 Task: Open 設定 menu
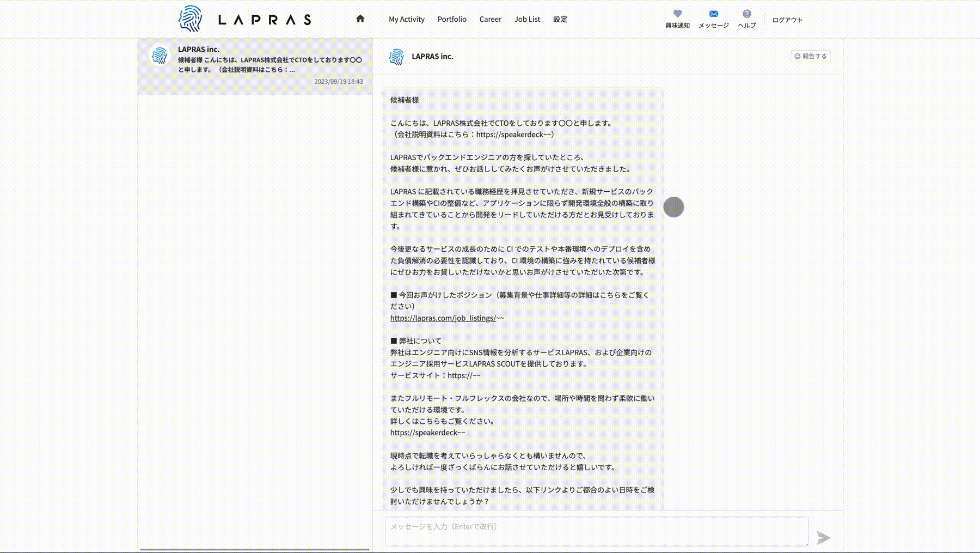(x=560, y=19)
